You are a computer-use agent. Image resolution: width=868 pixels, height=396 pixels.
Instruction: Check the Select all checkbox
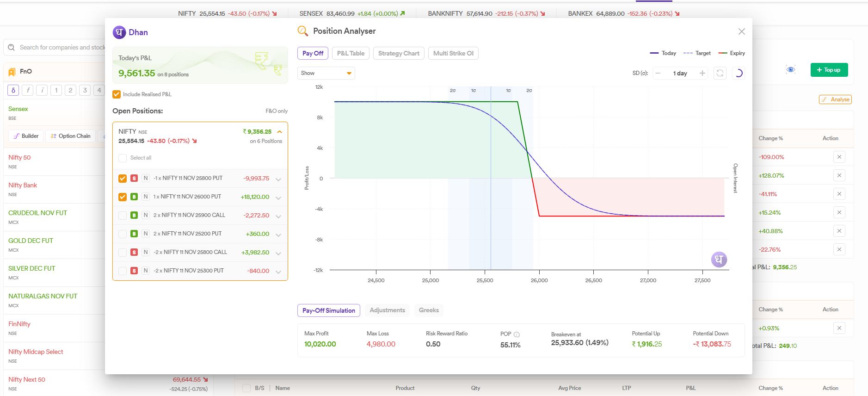pos(123,158)
